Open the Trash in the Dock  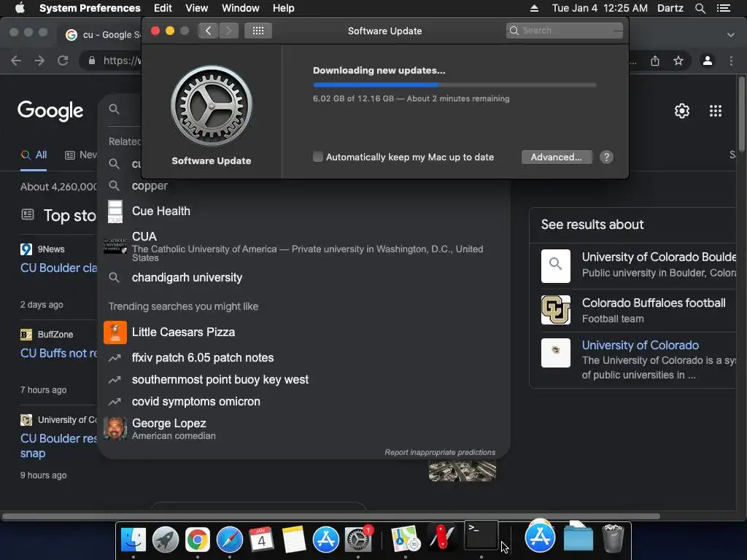click(613, 538)
